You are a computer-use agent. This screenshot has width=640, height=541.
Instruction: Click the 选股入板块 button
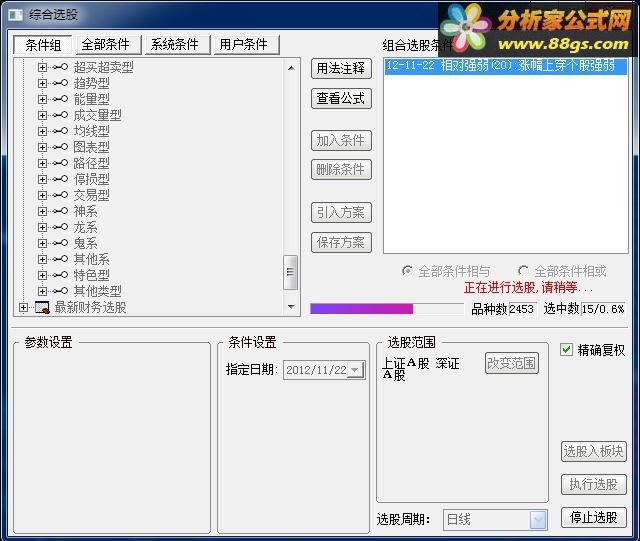(x=593, y=452)
